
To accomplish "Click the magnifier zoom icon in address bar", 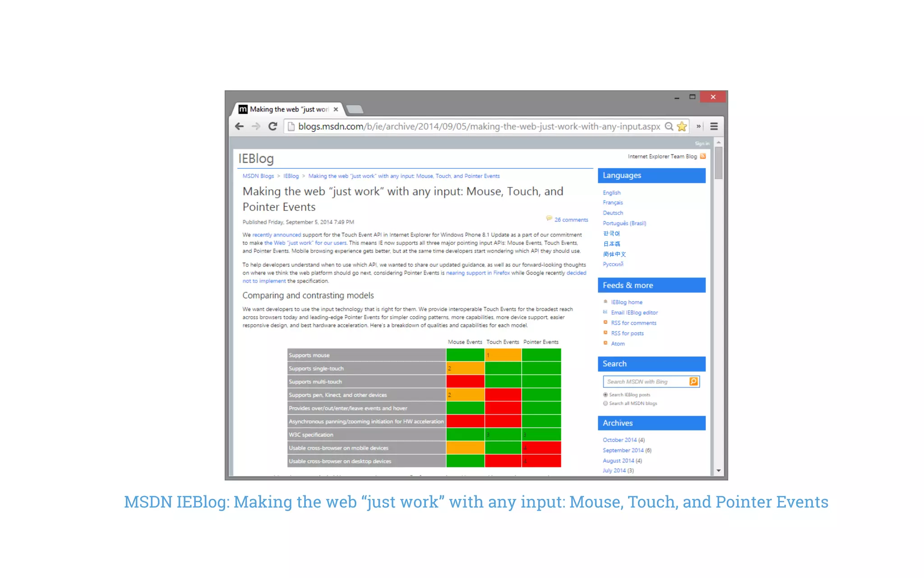I will point(669,127).
